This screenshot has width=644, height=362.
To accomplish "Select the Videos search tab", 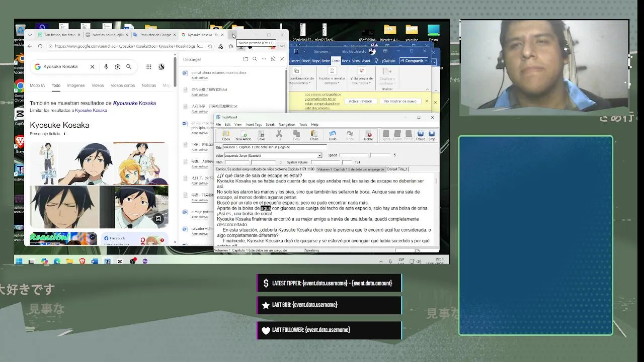I will [98, 85].
